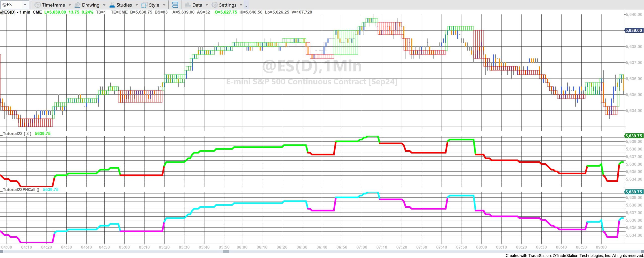
Task: Click the 'BS=83' bid size
Action: click(x=161, y=12)
